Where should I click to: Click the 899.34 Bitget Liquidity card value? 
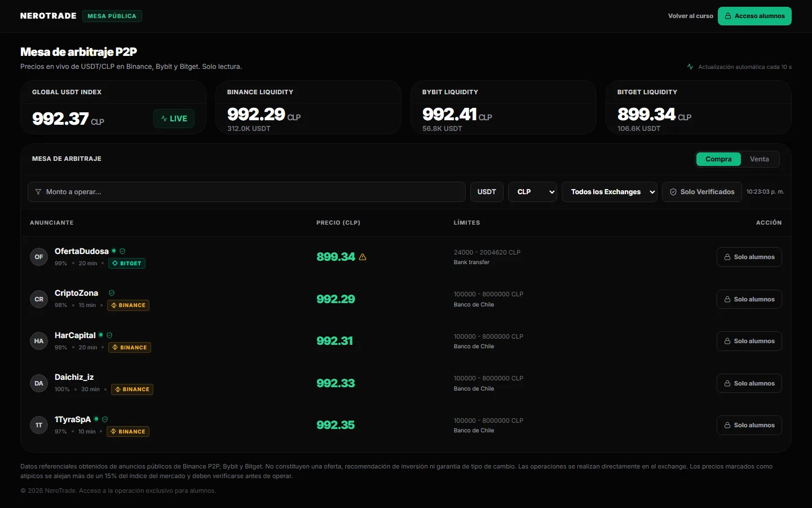coord(646,114)
